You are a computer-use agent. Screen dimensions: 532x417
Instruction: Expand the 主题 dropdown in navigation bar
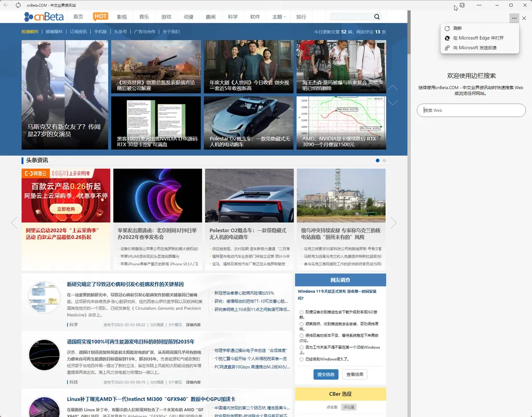coord(279,17)
